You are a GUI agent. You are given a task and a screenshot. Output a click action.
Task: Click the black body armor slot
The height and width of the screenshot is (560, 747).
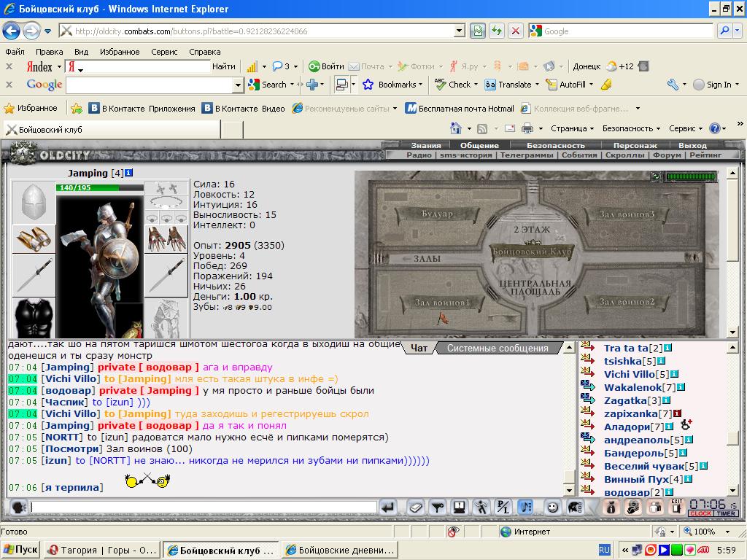pyautogui.click(x=34, y=317)
